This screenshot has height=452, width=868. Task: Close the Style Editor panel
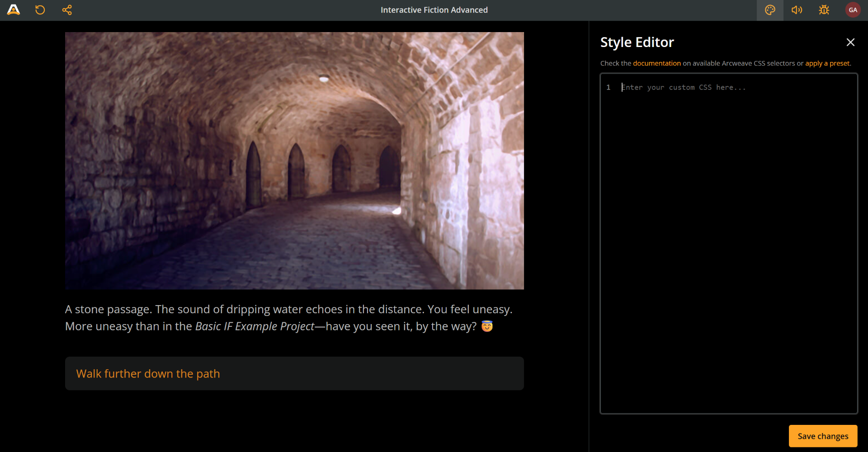pos(850,42)
